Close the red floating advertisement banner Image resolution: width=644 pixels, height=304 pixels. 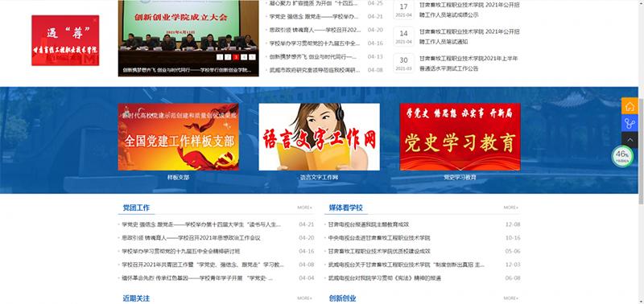(x=95, y=19)
